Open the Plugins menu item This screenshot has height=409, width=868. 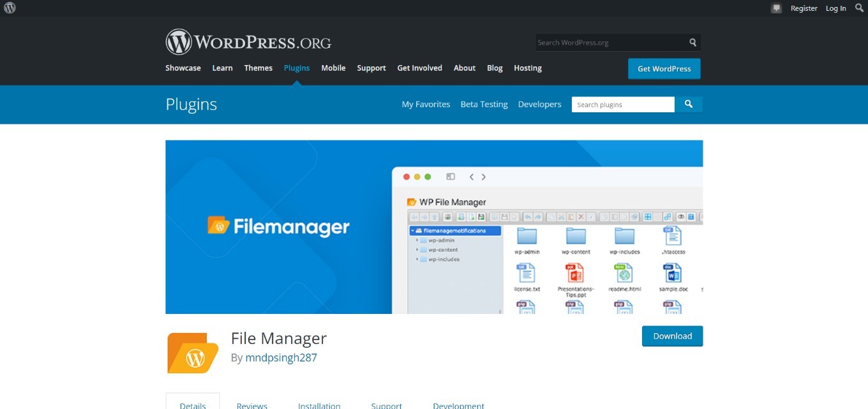coord(297,68)
